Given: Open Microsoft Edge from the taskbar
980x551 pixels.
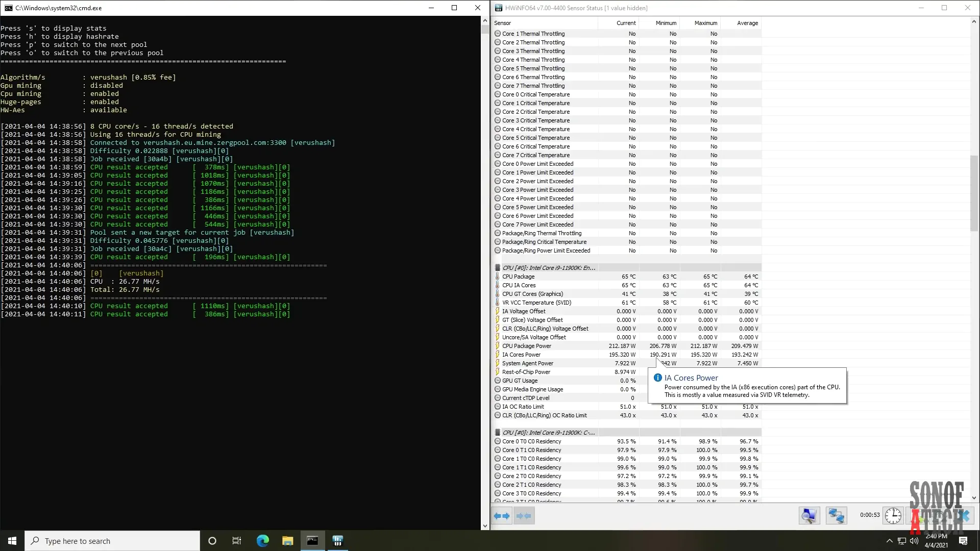Looking at the screenshot, I should tap(262, 541).
